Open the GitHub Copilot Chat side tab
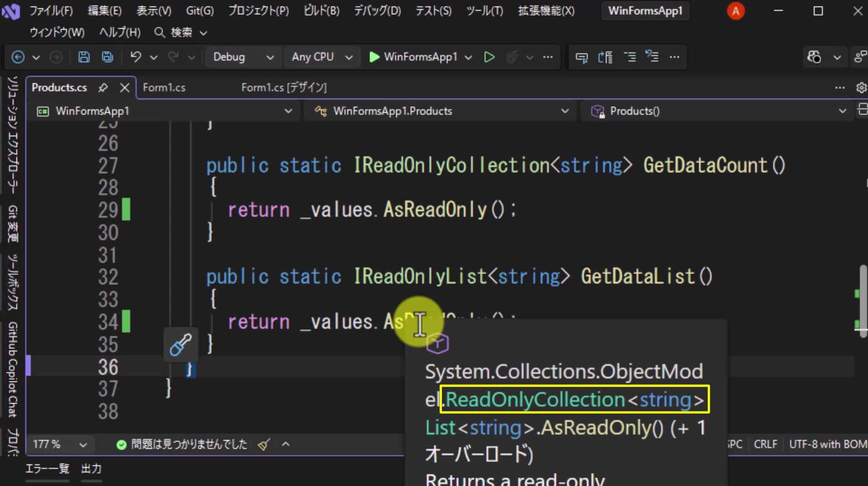The width and height of the screenshot is (868, 486). pyautogui.click(x=13, y=369)
